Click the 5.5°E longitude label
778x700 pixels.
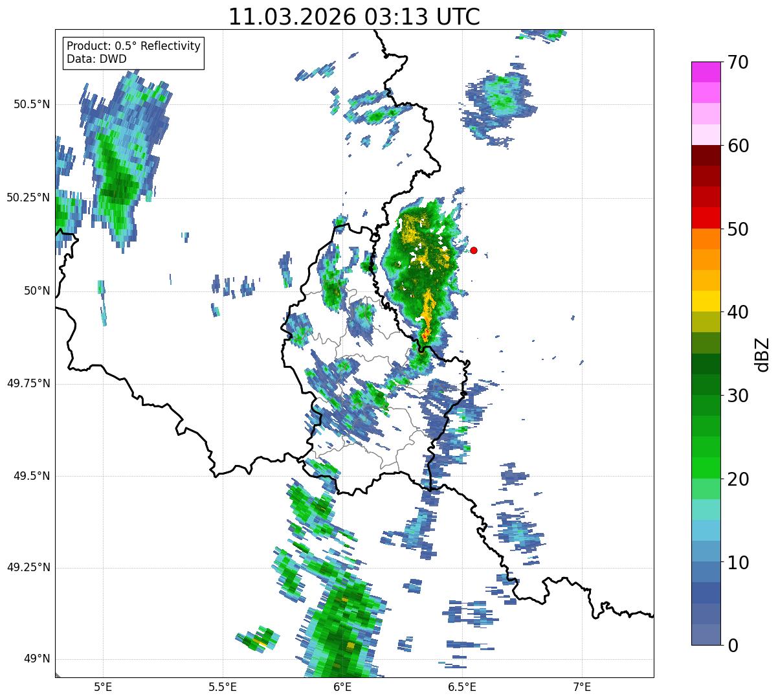(223, 687)
